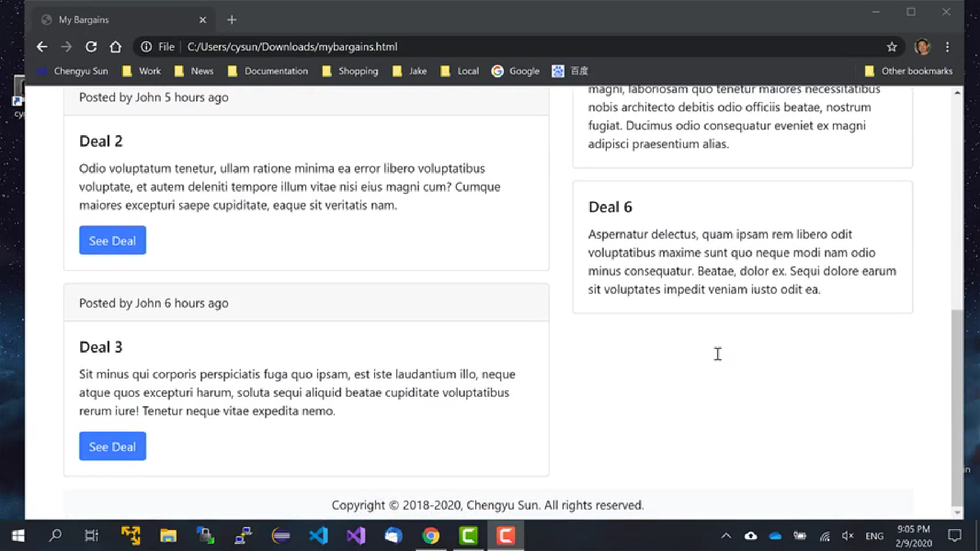Screen dimensions: 980x551
Task: Open the Windows Start menu
Action: [17, 536]
